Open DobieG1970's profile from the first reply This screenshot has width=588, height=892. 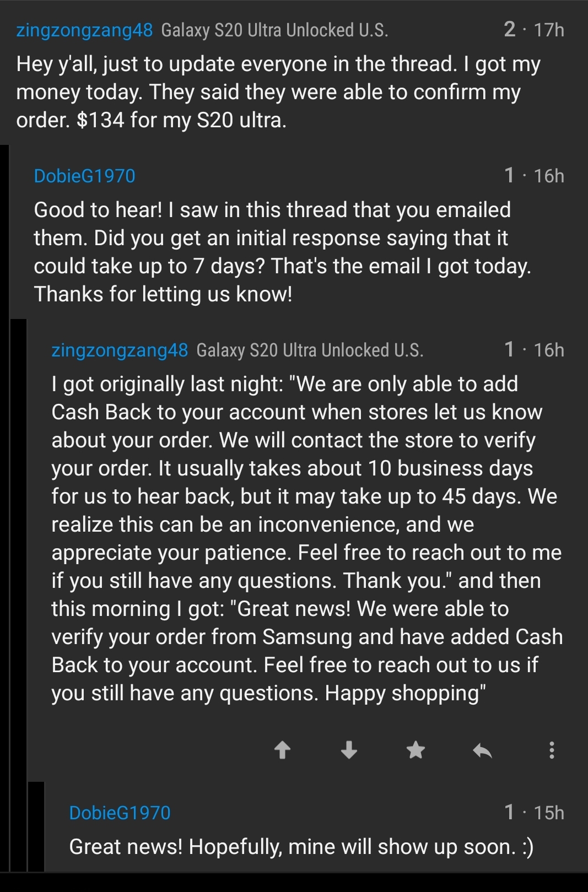pos(84,176)
